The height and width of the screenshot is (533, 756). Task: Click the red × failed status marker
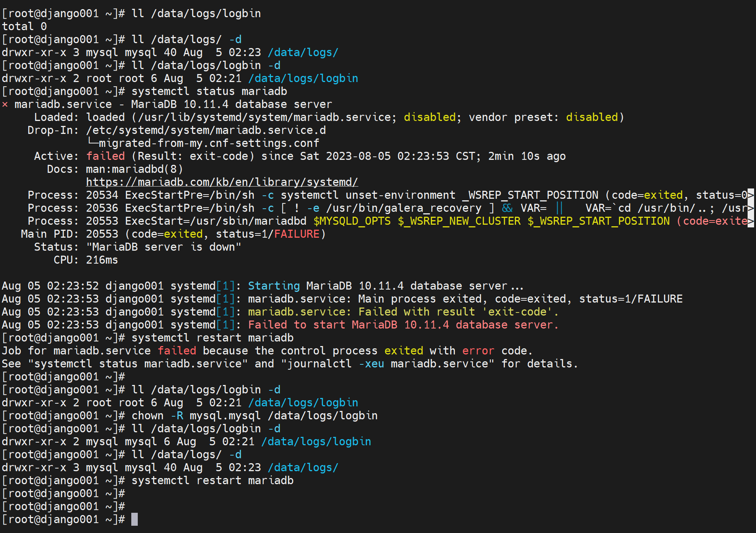[5, 104]
